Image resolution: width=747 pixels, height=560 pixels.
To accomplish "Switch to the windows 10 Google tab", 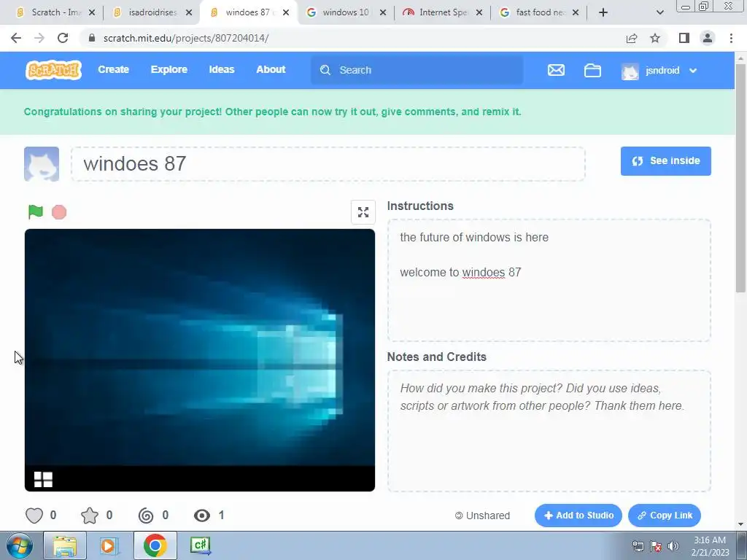I will 346,12.
